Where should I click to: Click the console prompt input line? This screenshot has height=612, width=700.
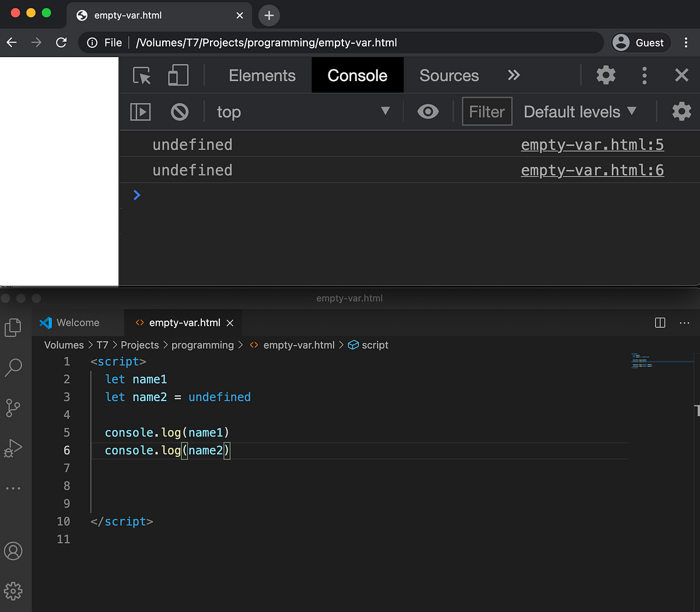click(x=408, y=195)
